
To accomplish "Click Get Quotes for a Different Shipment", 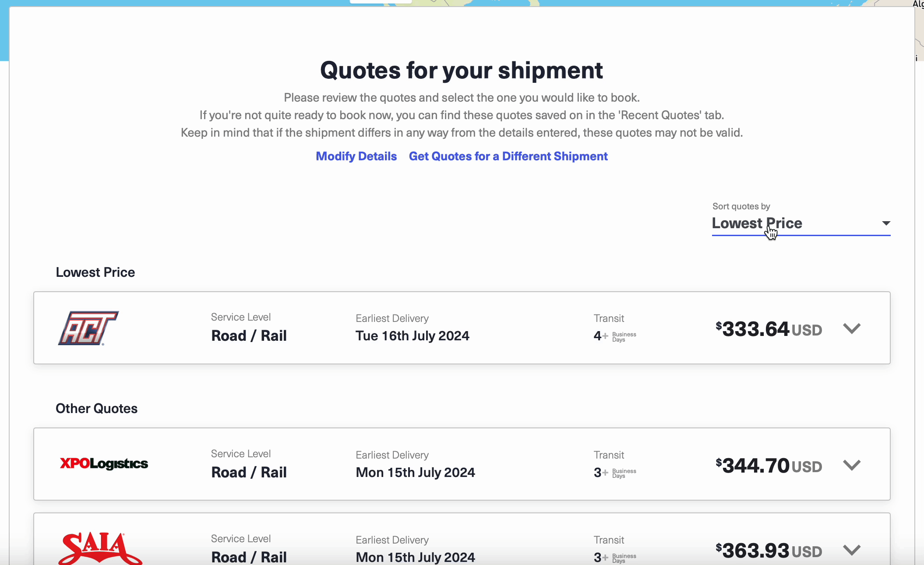I will [508, 156].
